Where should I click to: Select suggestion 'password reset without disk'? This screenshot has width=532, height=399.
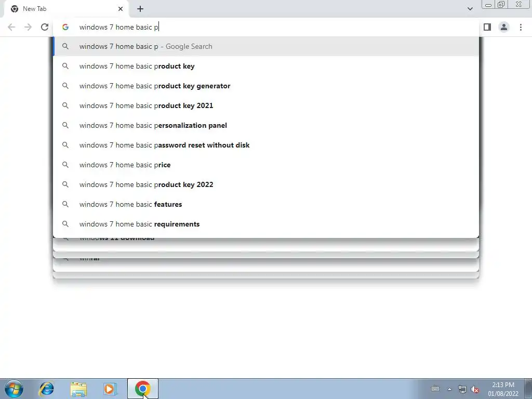[x=266, y=145]
